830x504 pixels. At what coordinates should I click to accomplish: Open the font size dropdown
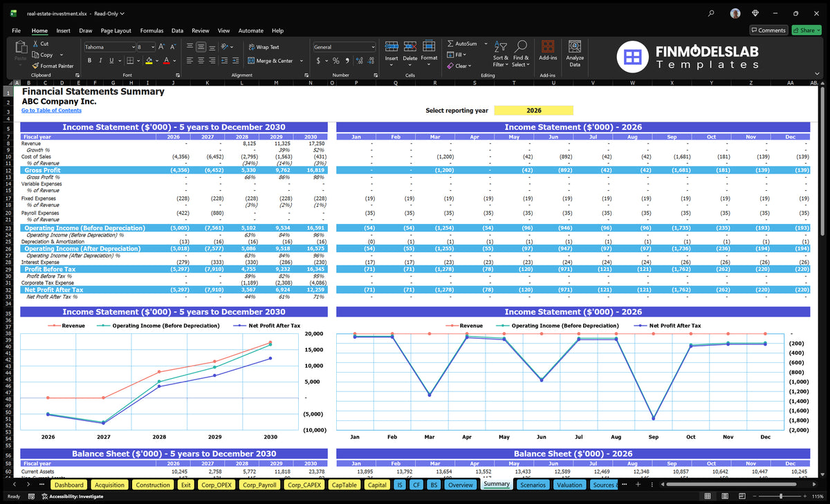point(152,47)
